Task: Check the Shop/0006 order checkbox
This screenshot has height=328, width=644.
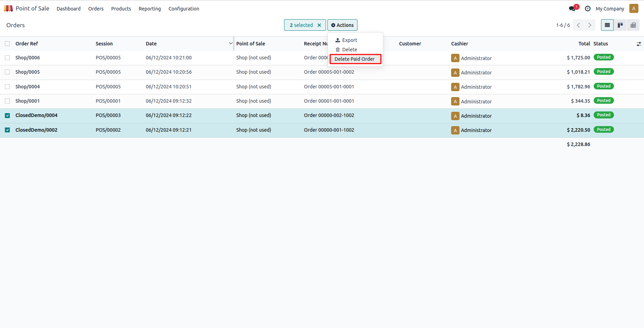Action: [x=7, y=58]
